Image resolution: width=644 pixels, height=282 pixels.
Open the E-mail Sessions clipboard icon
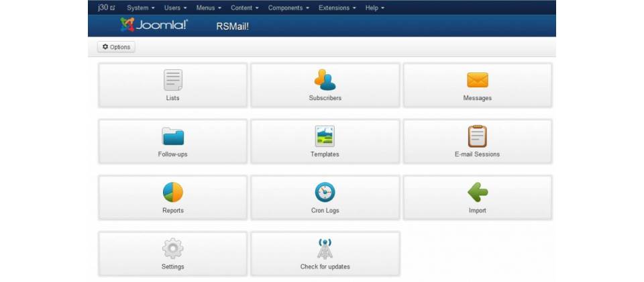[477, 136]
